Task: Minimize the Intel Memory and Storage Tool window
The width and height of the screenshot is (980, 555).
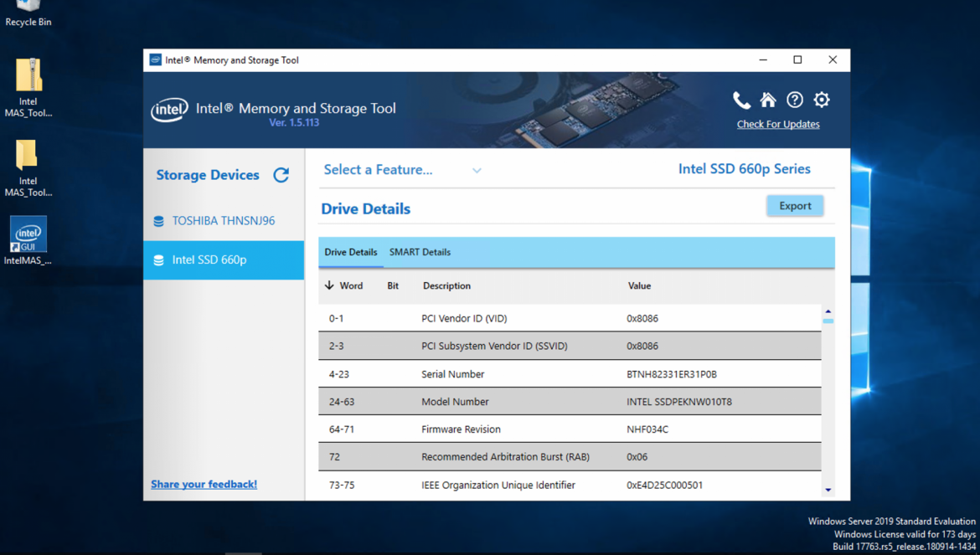Action: (x=763, y=60)
